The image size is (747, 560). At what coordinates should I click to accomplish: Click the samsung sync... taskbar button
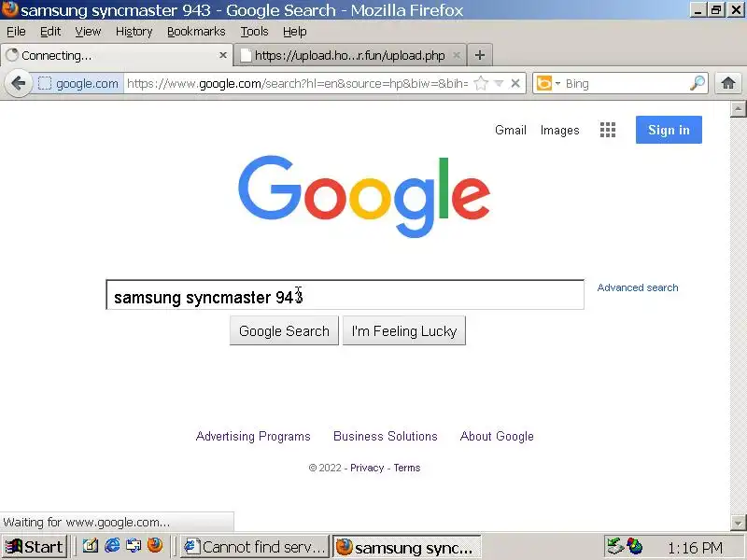(406, 547)
